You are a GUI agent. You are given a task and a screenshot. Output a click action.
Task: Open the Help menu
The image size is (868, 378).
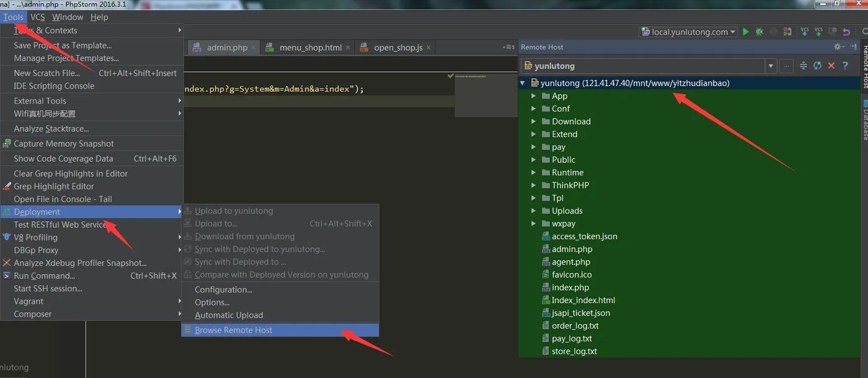99,17
